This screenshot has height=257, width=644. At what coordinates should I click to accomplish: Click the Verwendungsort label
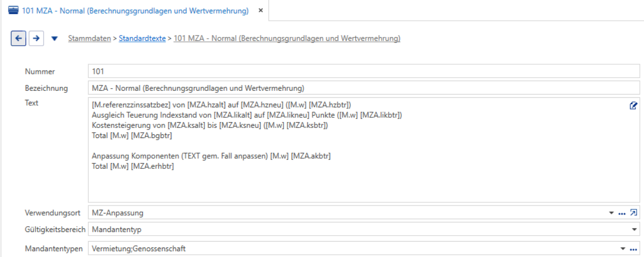[x=53, y=213]
